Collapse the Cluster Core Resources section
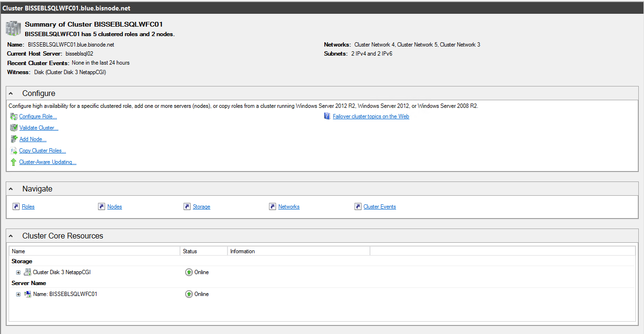 (x=11, y=236)
